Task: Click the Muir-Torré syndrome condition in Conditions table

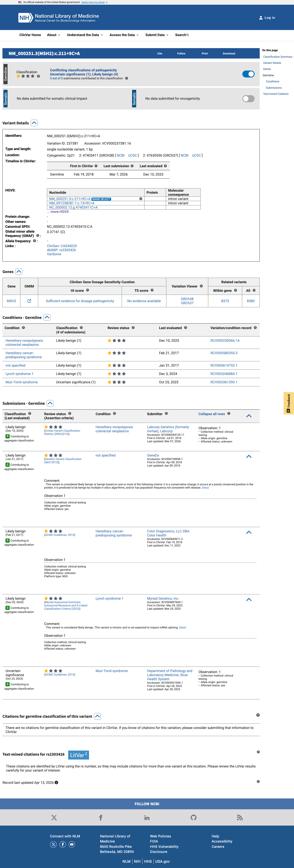Action: pos(22,382)
